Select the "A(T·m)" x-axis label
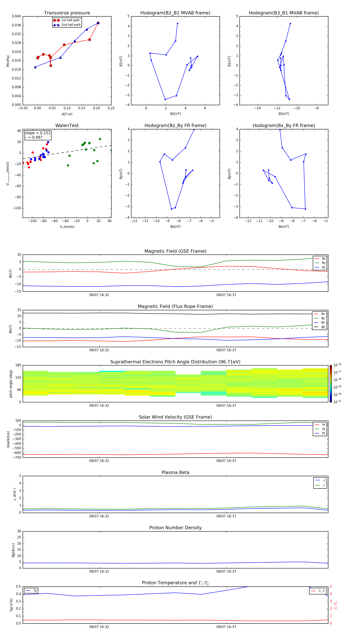This screenshot has height=644, width=351. pyautogui.click(x=67, y=114)
